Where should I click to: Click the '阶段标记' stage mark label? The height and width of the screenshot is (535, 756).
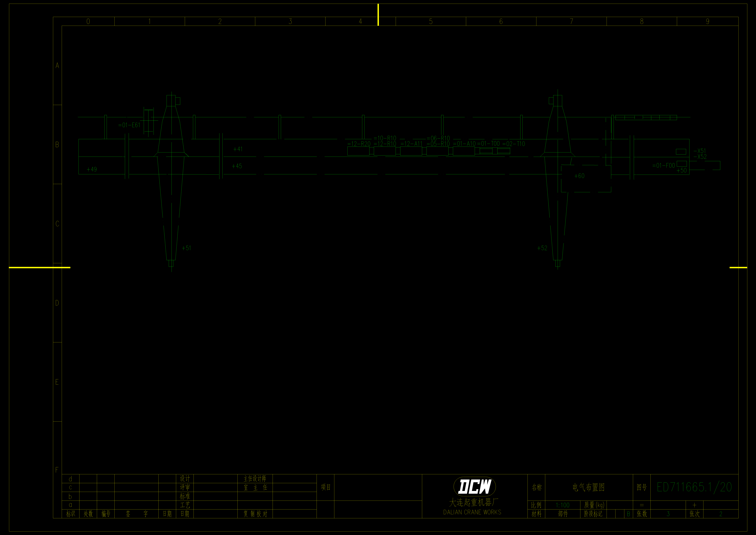(593, 514)
